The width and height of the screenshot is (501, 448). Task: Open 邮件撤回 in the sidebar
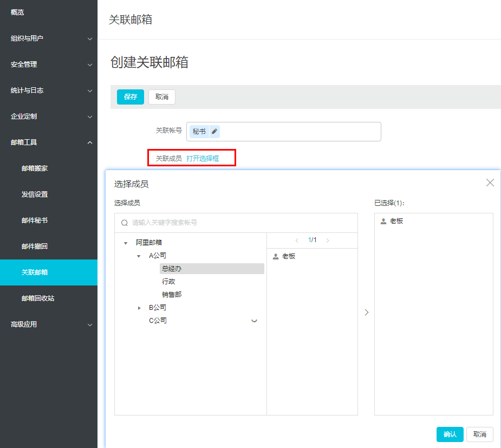(x=35, y=246)
